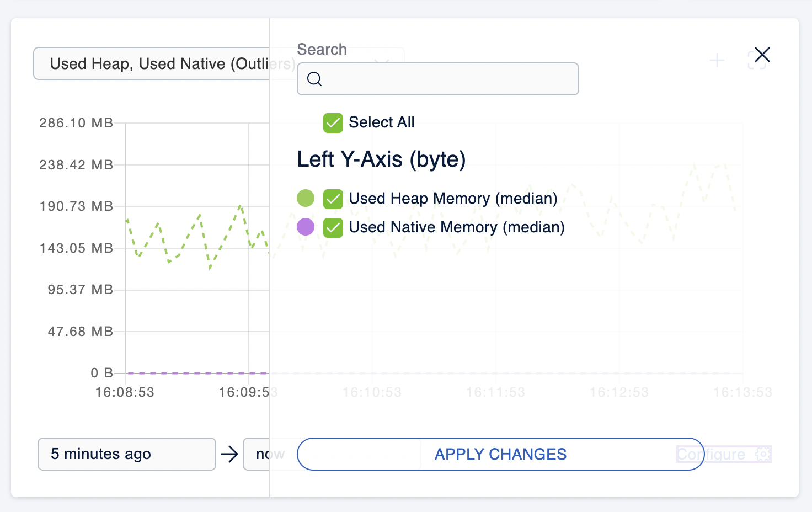
Task: Click the Left Y-Axis (byte) heading
Action: point(381,159)
